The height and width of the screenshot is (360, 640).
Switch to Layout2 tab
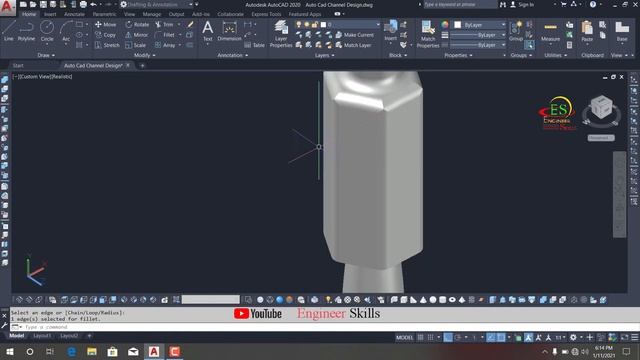pos(69,336)
